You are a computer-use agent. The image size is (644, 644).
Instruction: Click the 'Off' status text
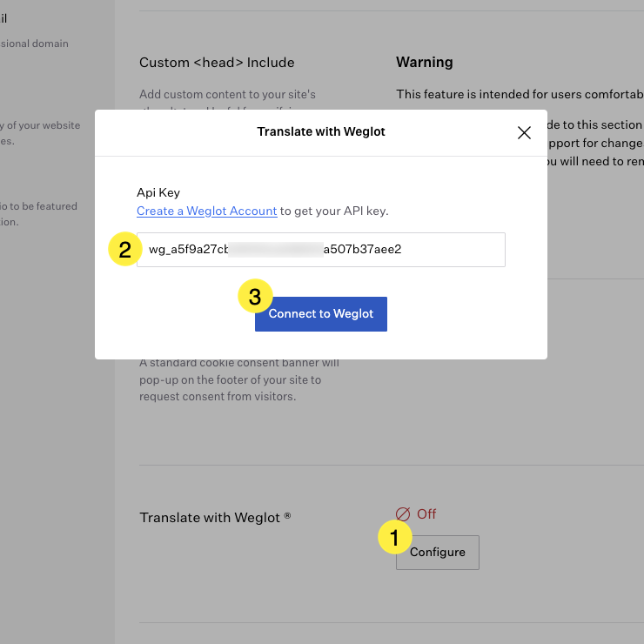click(426, 513)
